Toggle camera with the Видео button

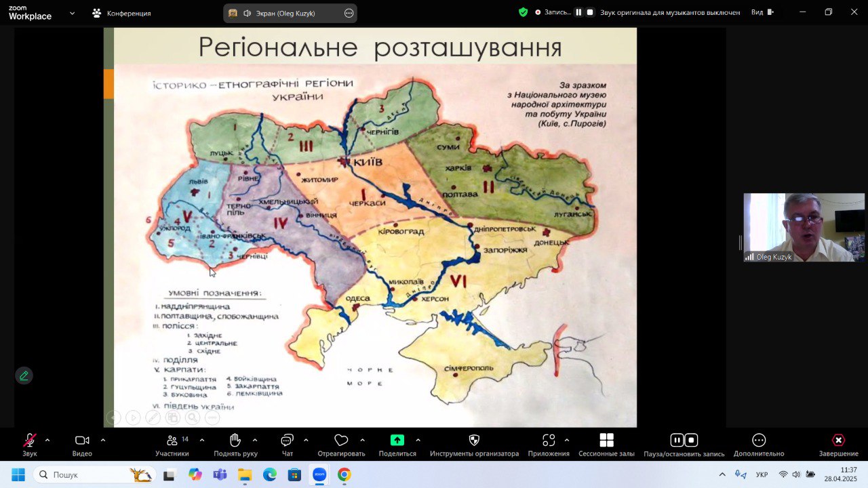82,441
